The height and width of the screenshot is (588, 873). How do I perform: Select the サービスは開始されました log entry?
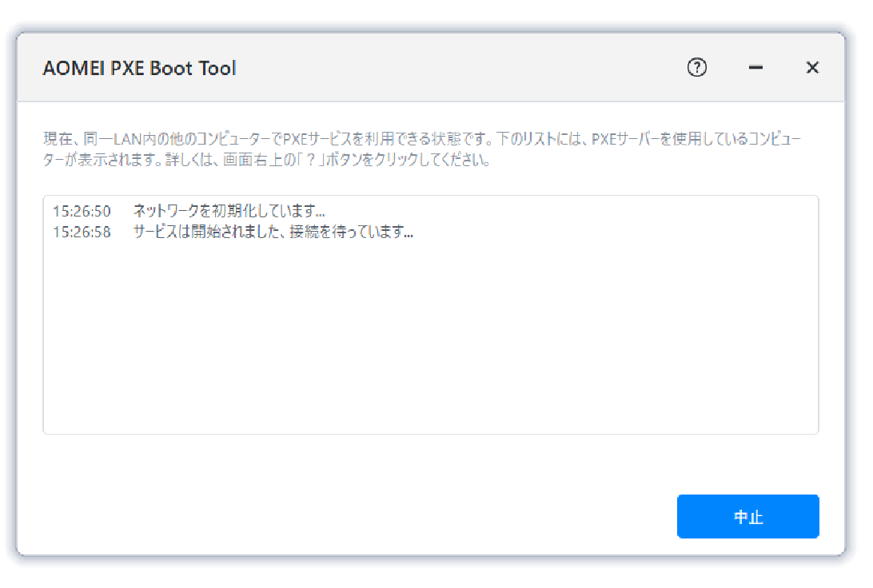click(x=272, y=232)
